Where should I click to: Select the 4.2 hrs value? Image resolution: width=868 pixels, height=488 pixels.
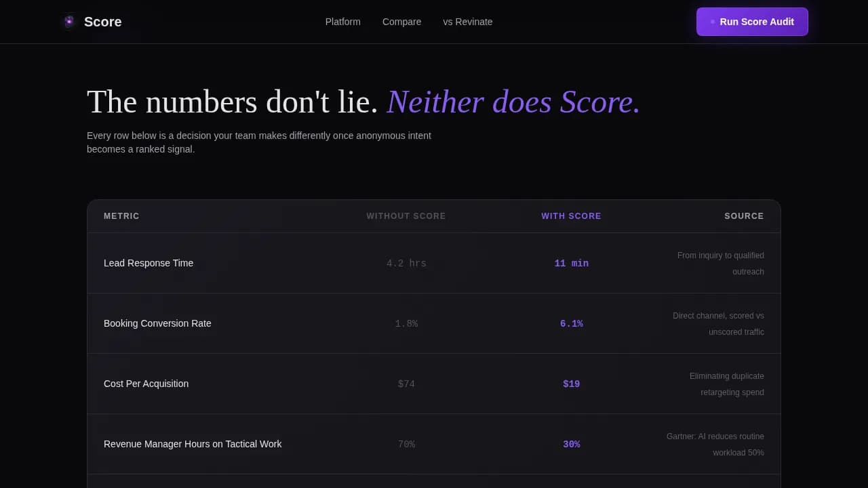[x=406, y=264]
